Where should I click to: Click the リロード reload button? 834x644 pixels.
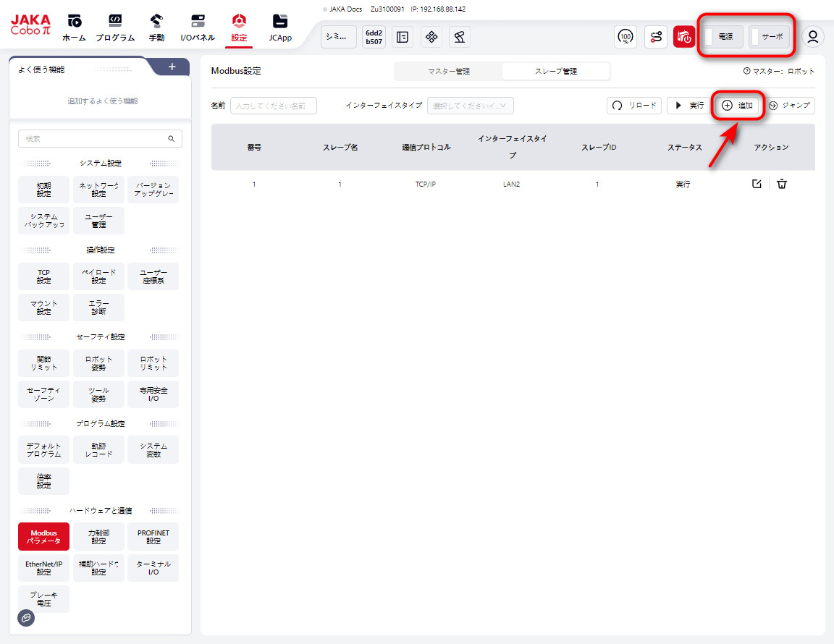(634, 106)
